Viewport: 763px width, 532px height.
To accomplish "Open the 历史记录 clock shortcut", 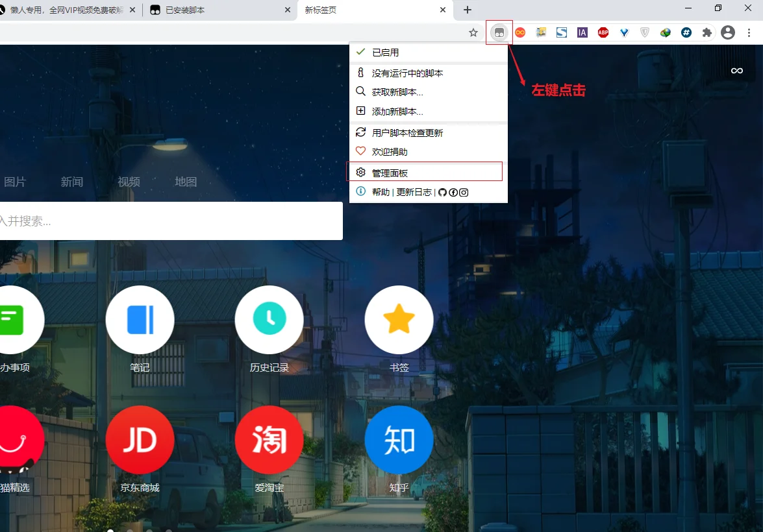I will click(x=269, y=319).
